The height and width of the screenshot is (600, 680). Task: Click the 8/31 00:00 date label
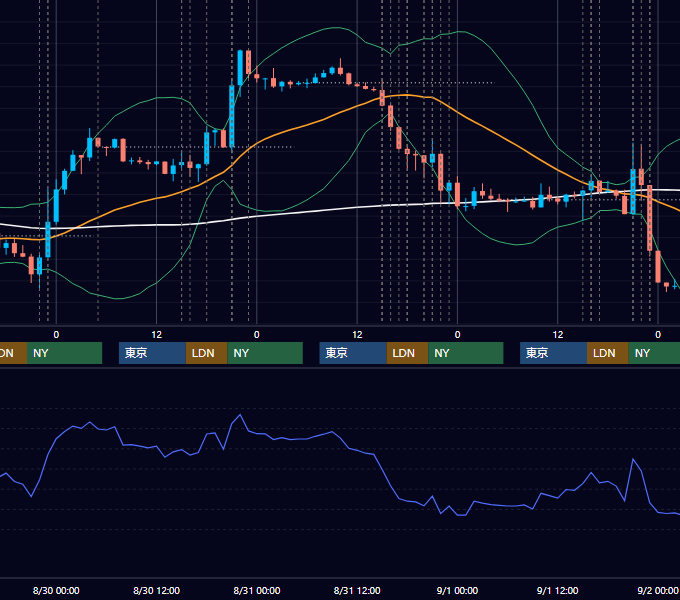[x=257, y=590]
